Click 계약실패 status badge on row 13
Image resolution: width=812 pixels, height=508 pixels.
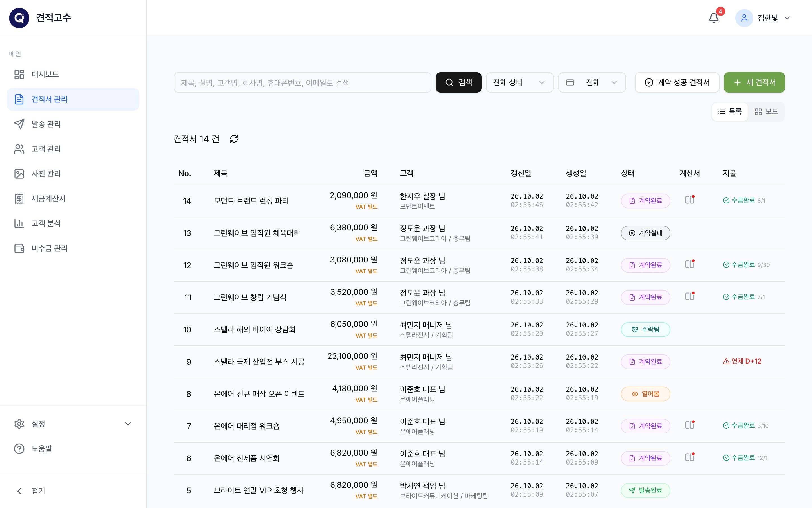click(645, 233)
